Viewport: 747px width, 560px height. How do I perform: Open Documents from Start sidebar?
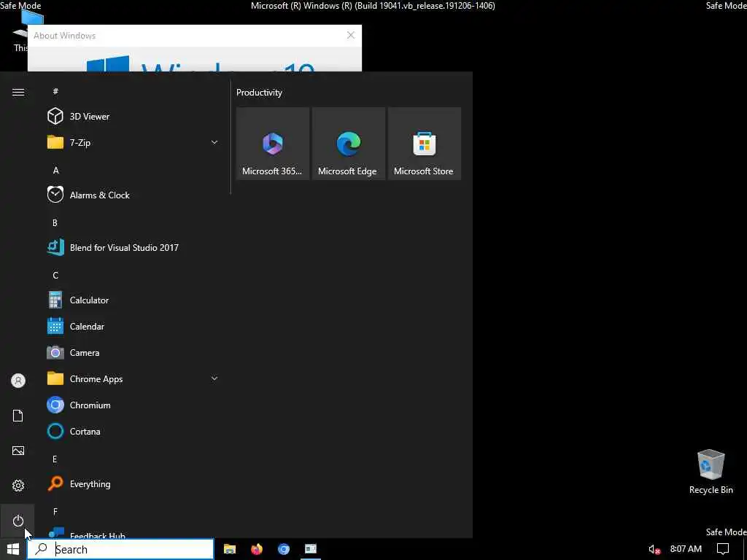pos(18,415)
